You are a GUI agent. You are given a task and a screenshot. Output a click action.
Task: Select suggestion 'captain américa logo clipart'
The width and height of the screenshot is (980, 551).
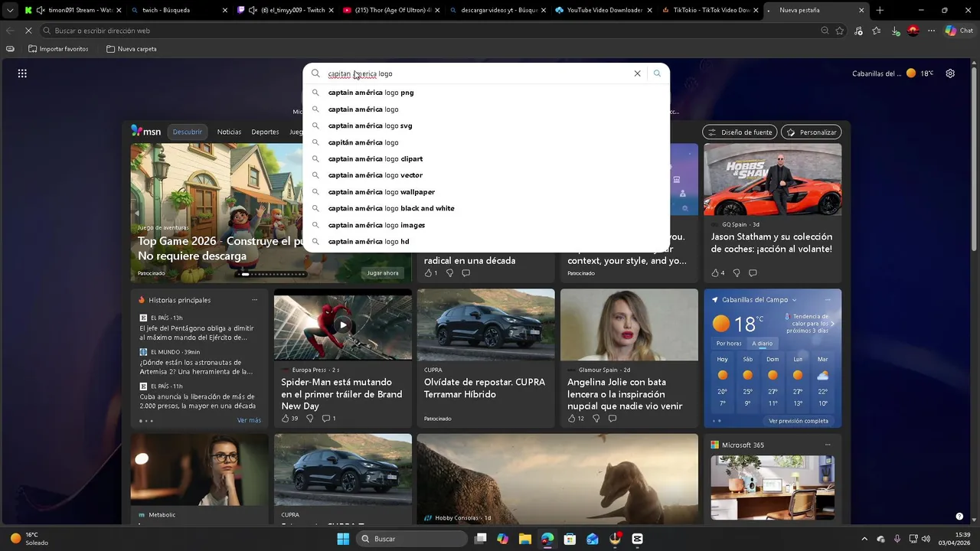486,158
